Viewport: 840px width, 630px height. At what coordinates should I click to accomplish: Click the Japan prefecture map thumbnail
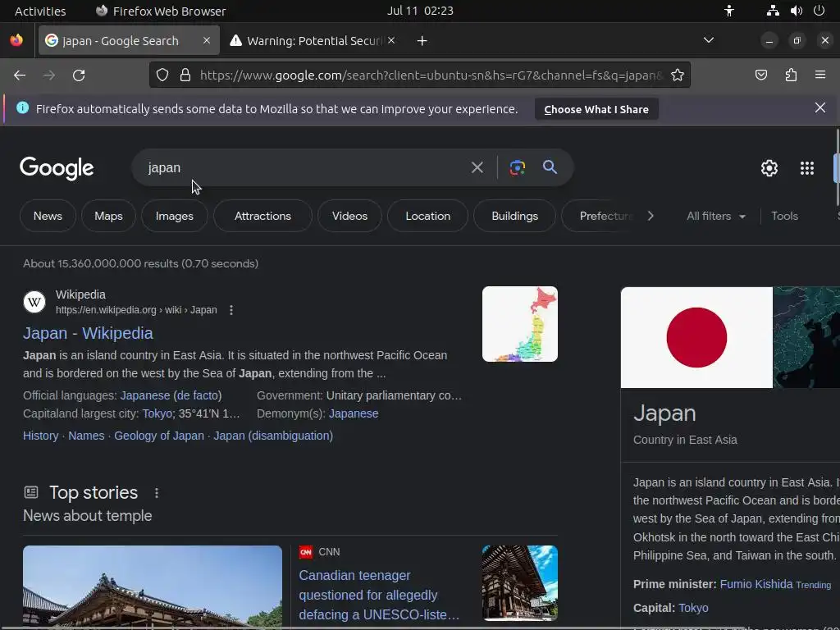click(519, 324)
